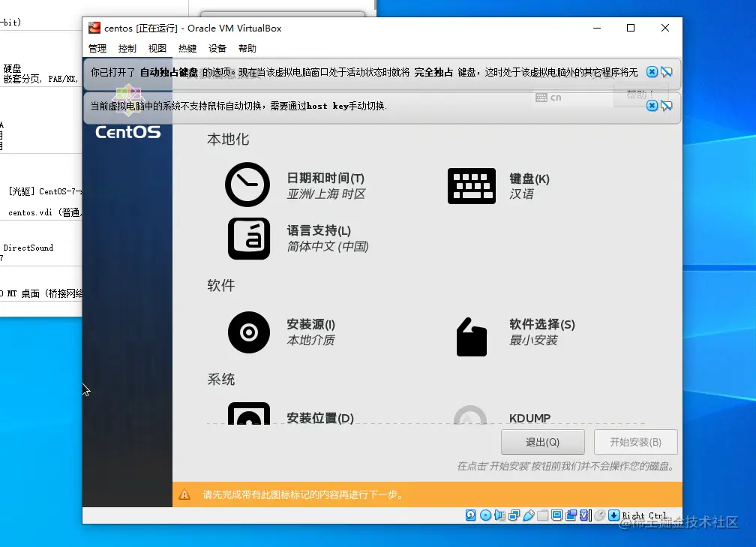Click the recording status icon
Screen dimensions: 756x547
click(x=571, y=515)
